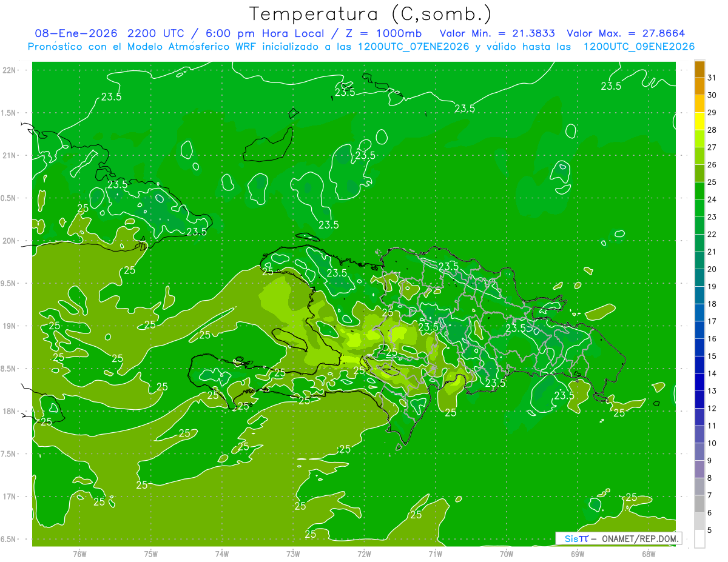Viewport: 728px width, 562px height.
Task: Click legend value 5
Action: [710, 530]
